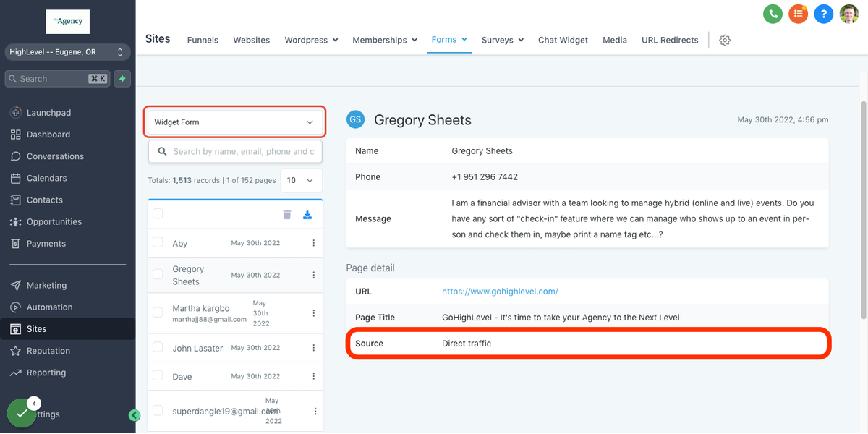The width and height of the screenshot is (868, 434).
Task: Open the Widget Form selection dropdown
Action: tap(235, 122)
